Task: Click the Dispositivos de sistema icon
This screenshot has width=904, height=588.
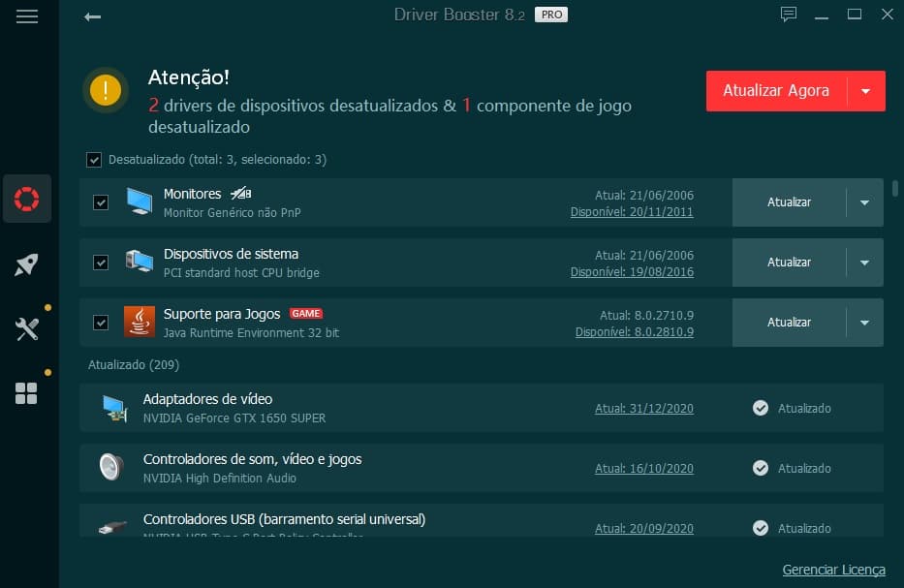Action: click(140, 262)
